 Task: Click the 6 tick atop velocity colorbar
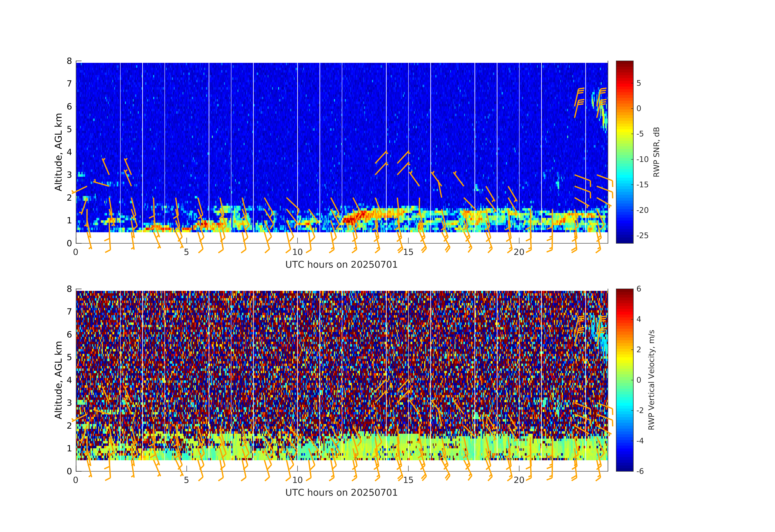639,289
